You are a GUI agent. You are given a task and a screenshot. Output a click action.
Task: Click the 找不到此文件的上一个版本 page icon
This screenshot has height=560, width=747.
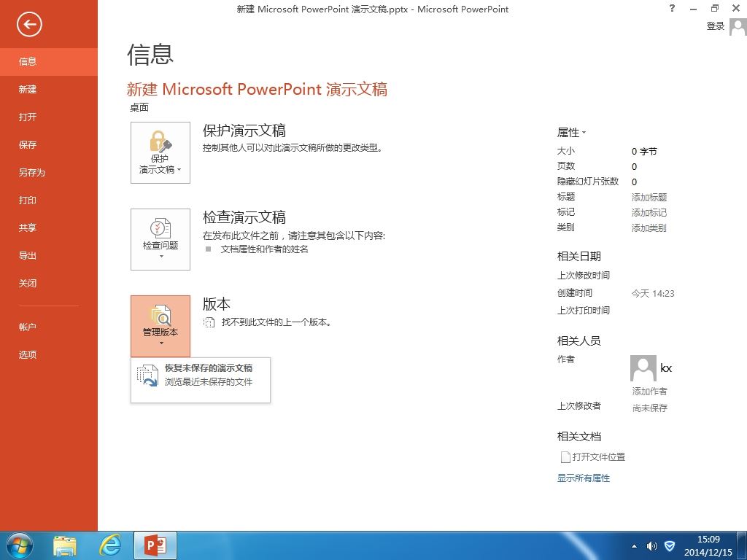coord(209,322)
